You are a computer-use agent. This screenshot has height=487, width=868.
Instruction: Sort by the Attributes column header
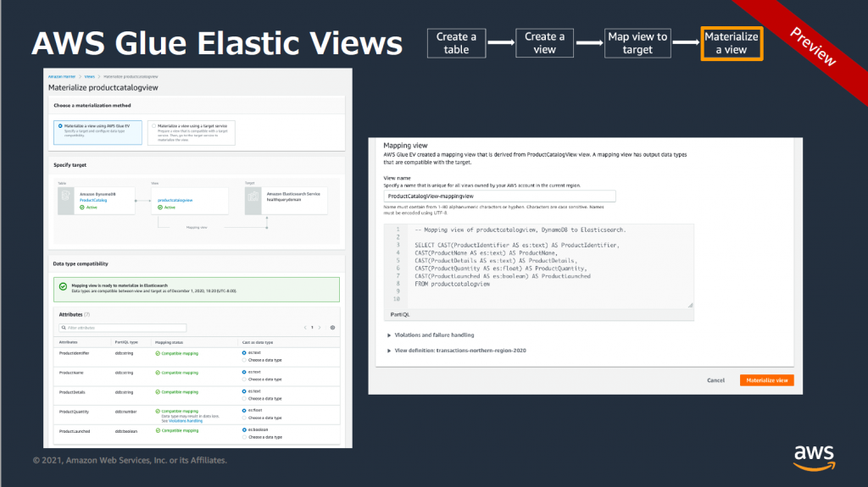point(69,342)
